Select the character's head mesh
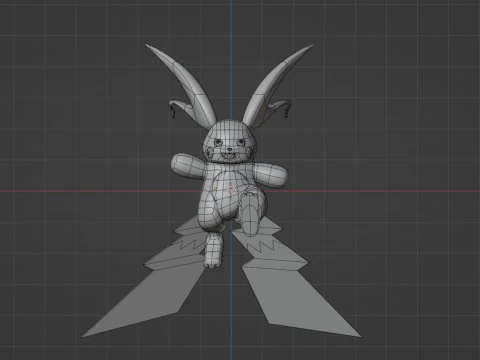 point(229,142)
